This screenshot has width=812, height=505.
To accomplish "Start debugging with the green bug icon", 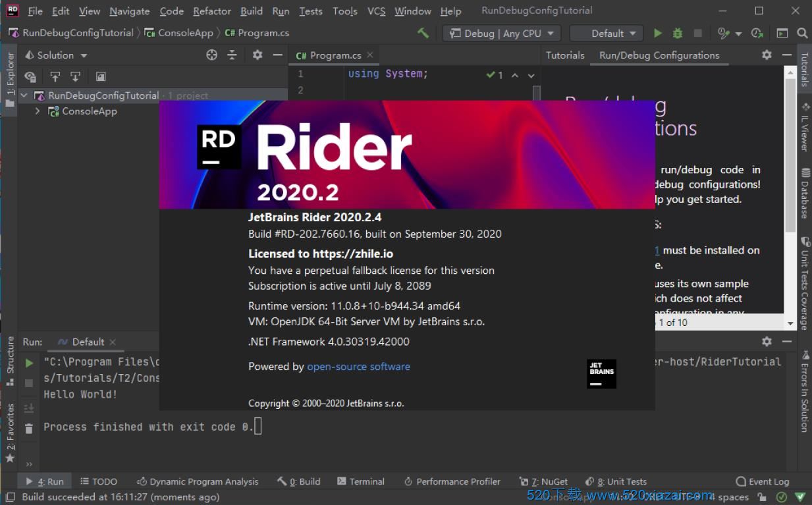I will 678,33.
